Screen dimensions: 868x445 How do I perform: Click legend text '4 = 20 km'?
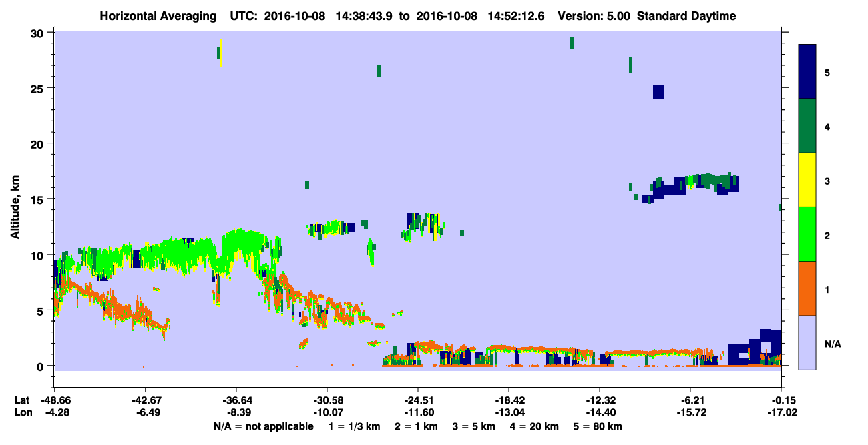[535, 426]
